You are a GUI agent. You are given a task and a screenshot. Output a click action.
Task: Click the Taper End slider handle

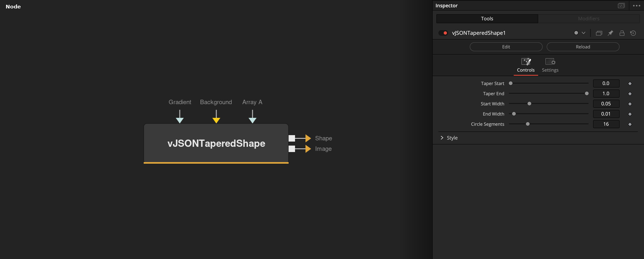(x=587, y=93)
